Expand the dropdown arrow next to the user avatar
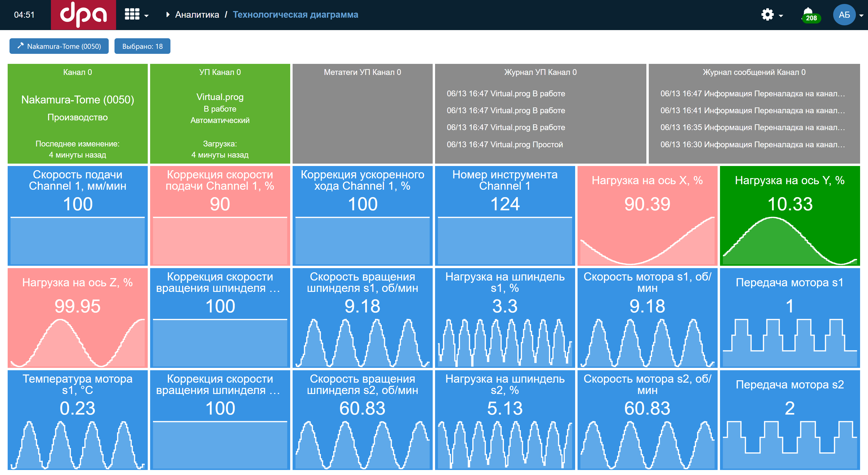The width and height of the screenshot is (868, 475). pyautogui.click(x=861, y=16)
